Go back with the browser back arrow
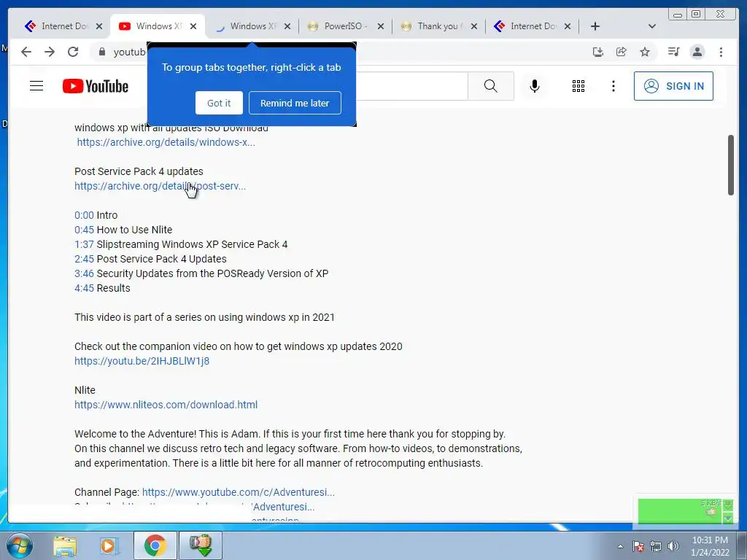 point(26,52)
